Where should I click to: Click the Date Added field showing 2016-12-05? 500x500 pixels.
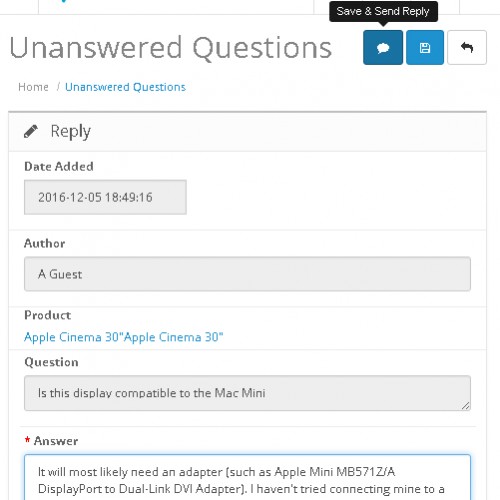pyautogui.click(x=105, y=197)
